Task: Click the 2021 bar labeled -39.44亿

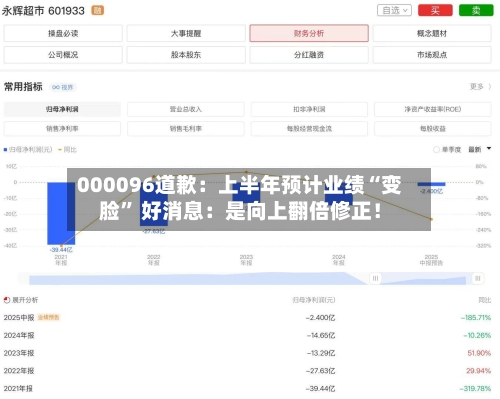Action: pos(61,213)
